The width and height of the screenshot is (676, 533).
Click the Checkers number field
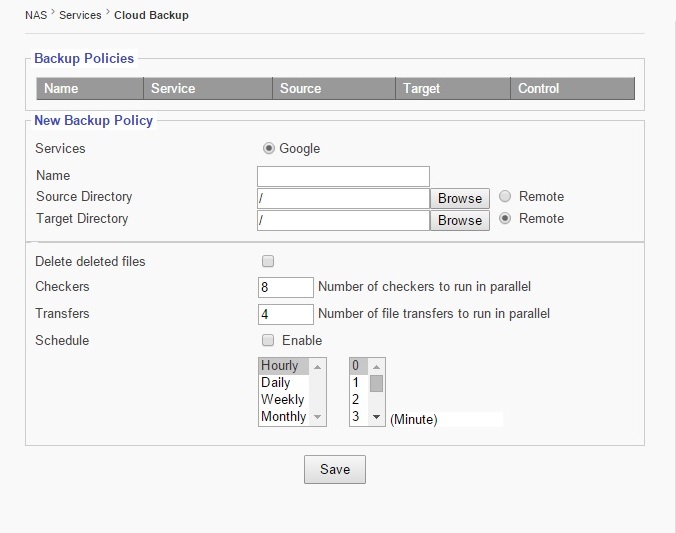coord(285,287)
